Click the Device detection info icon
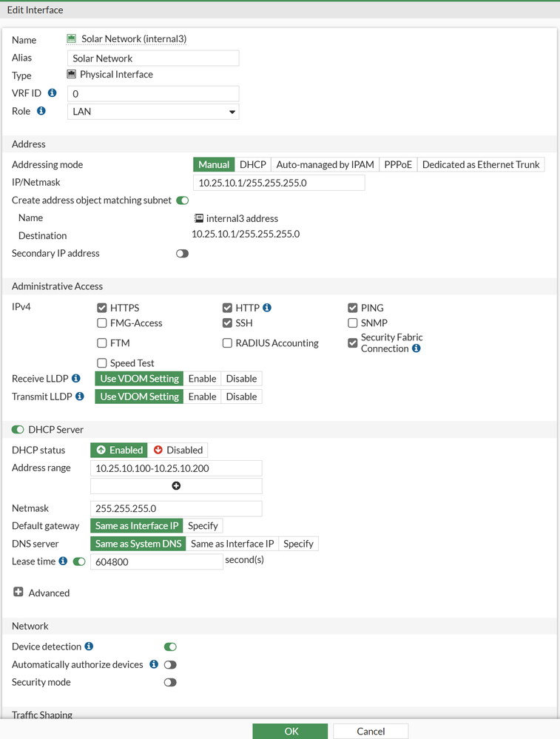The width and height of the screenshot is (560, 739). 89,647
